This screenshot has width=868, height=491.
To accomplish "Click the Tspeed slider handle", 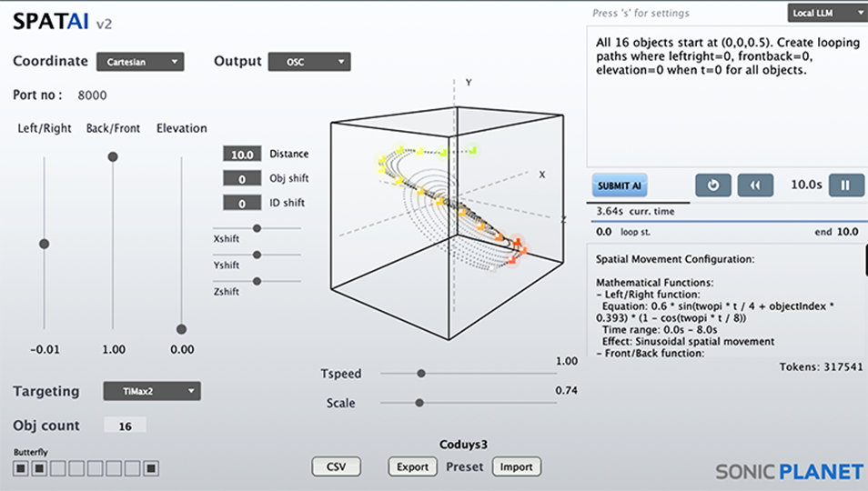I will click(x=420, y=373).
